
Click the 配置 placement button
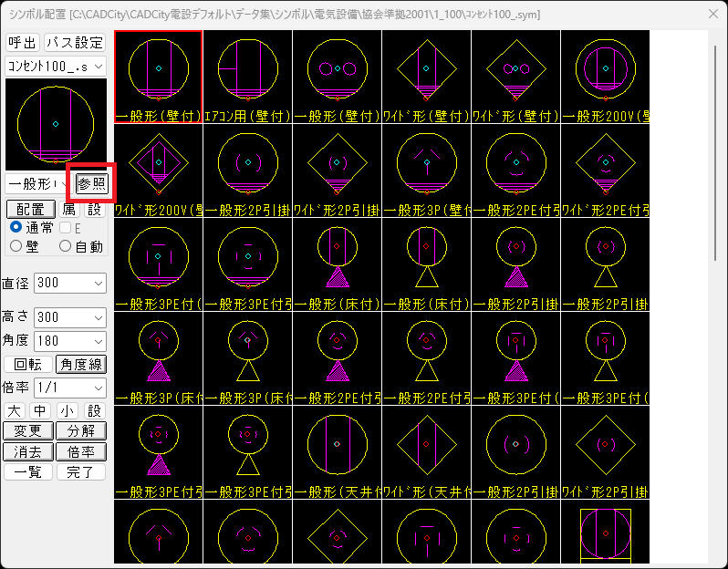(x=31, y=210)
